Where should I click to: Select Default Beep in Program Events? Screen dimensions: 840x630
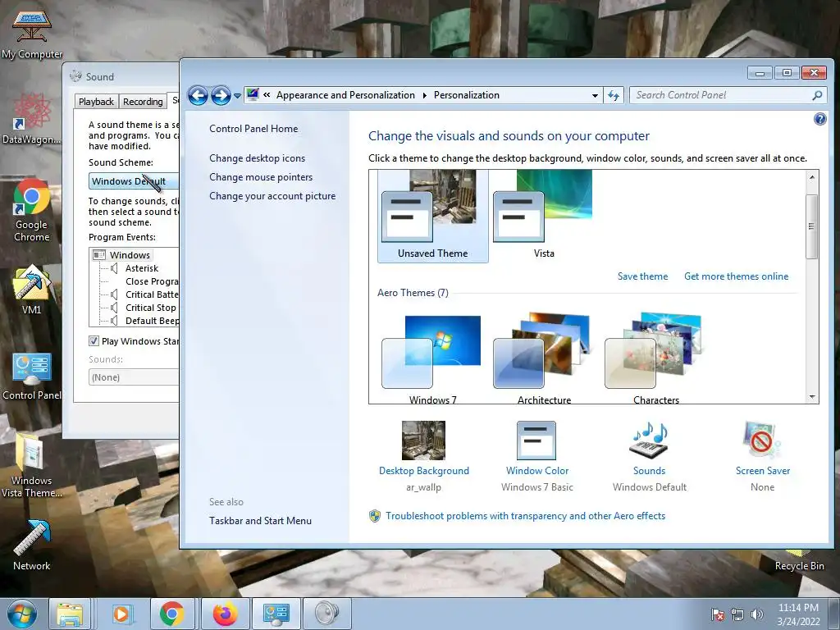[x=152, y=321]
